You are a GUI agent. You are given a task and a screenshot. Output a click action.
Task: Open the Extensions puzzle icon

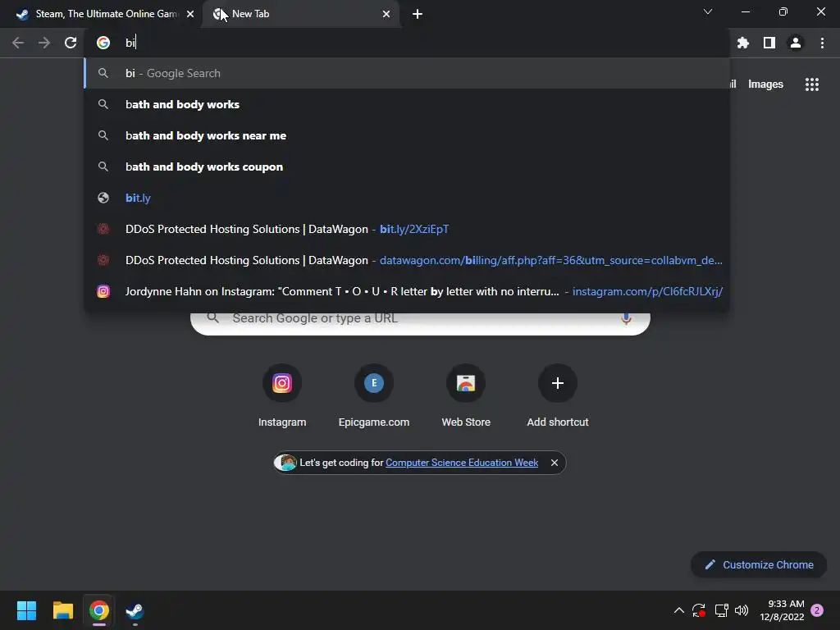[742, 43]
